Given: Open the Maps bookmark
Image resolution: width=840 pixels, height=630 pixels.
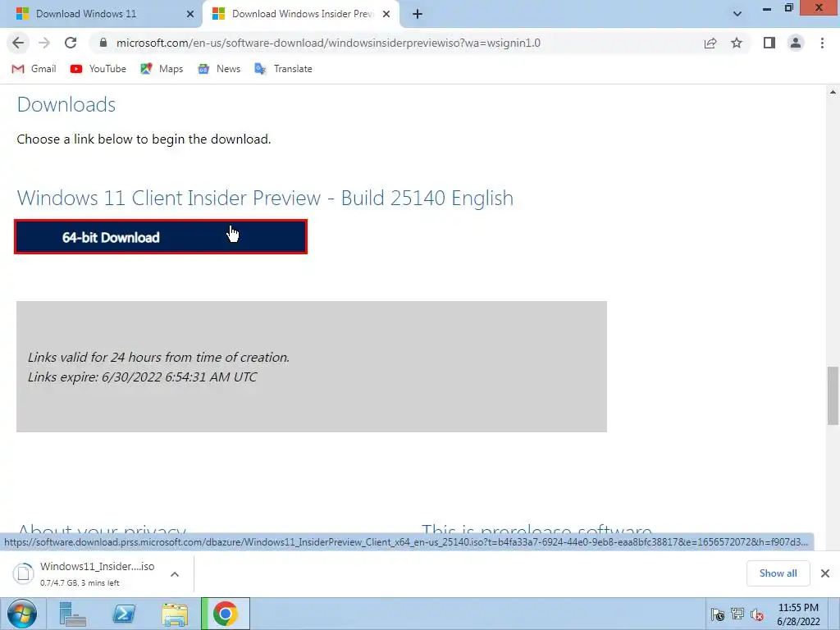Looking at the screenshot, I should tap(162, 69).
